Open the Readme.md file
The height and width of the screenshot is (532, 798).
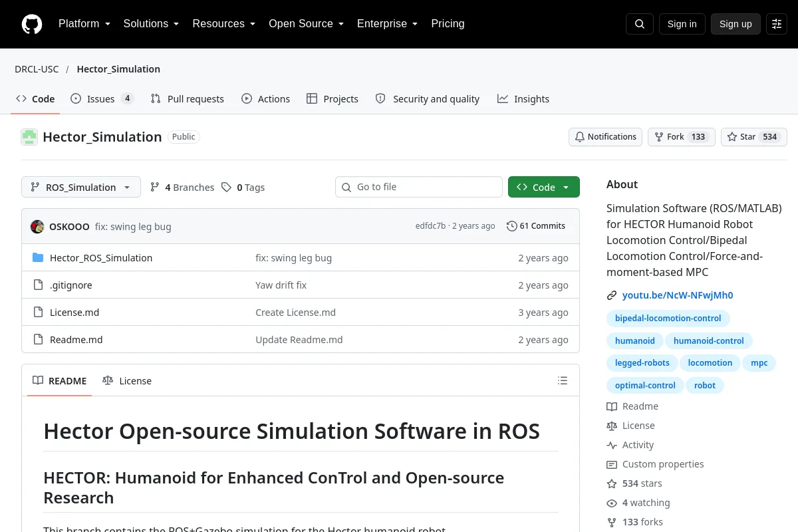pyautogui.click(x=76, y=340)
